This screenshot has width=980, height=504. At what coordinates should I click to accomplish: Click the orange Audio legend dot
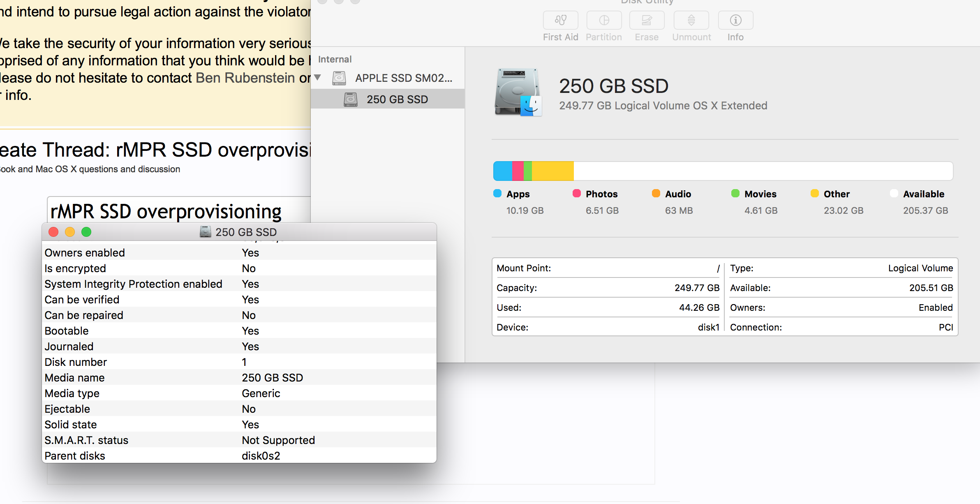point(656,193)
